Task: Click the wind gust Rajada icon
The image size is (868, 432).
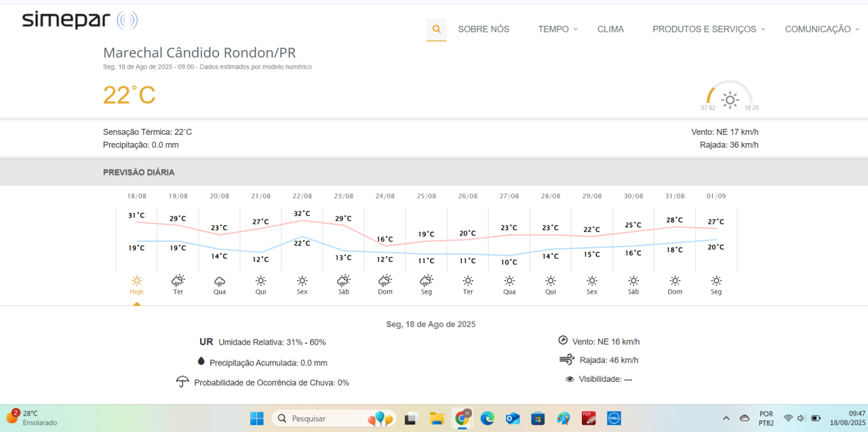Action: pos(567,359)
